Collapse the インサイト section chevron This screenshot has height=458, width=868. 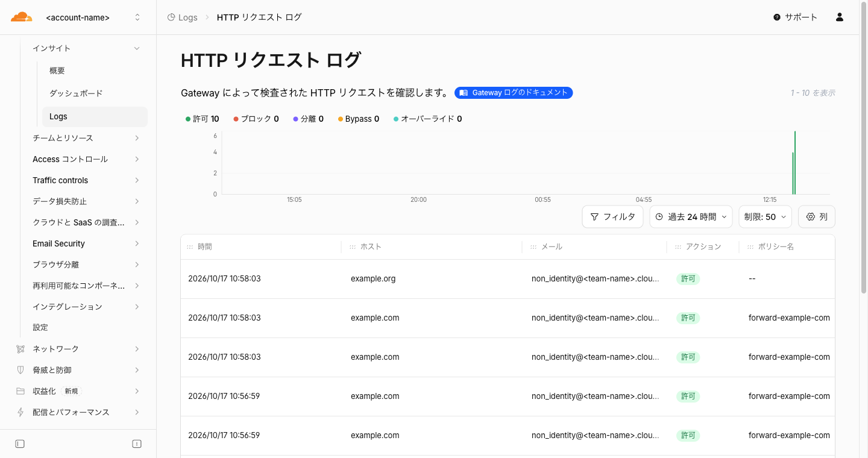(x=137, y=48)
